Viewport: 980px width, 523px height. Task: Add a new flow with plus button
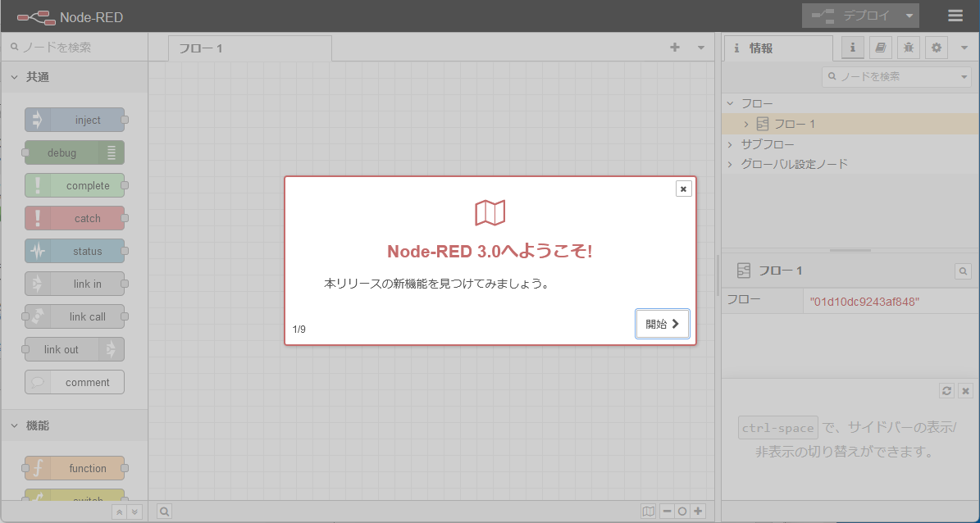tap(675, 48)
